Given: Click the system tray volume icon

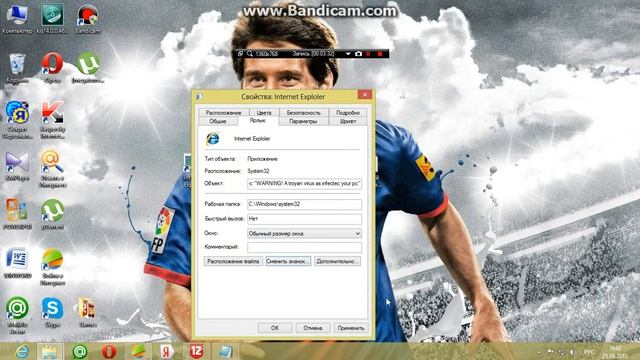Looking at the screenshot, I should click(x=572, y=352).
